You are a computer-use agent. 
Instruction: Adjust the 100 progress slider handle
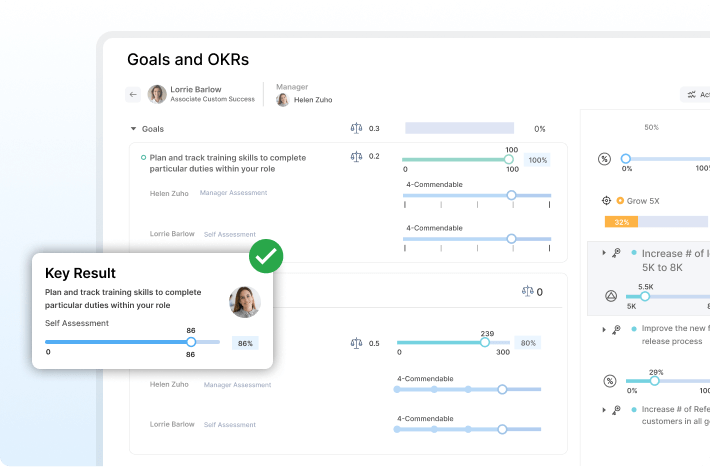click(509, 159)
